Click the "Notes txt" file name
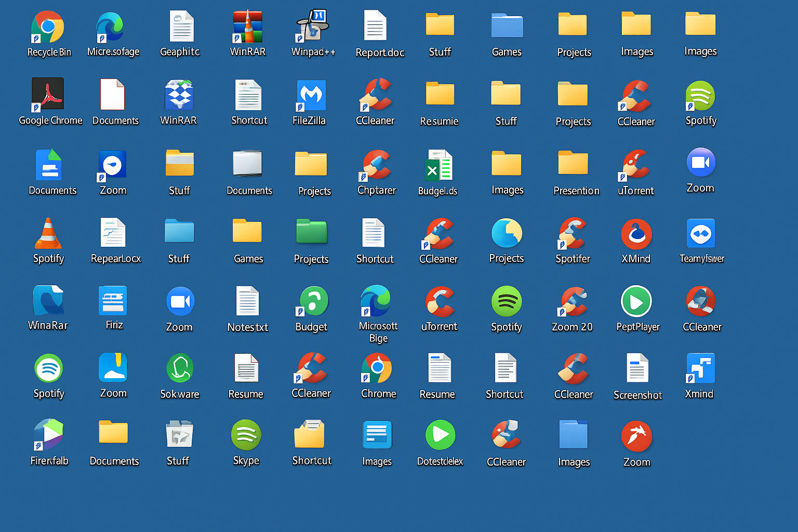 click(x=248, y=327)
